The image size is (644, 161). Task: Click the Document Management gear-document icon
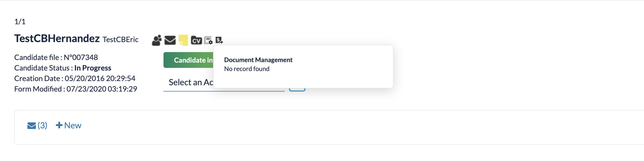[x=208, y=40]
